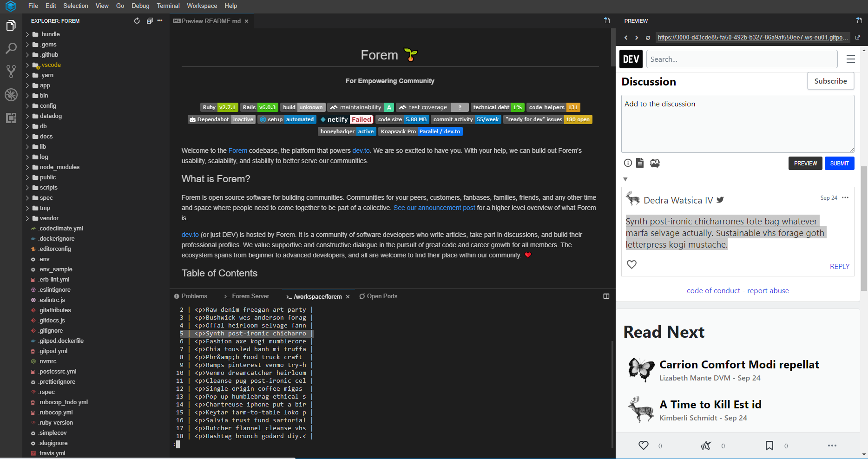The width and height of the screenshot is (868, 459).
Task: Click the Subscribe button
Action: (x=831, y=81)
